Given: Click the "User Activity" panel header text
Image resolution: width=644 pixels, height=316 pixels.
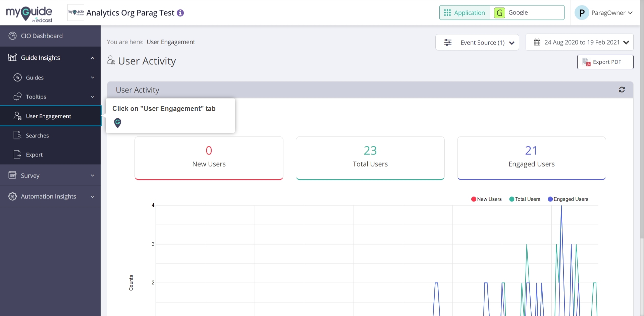Looking at the screenshot, I should pyautogui.click(x=138, y=90).
